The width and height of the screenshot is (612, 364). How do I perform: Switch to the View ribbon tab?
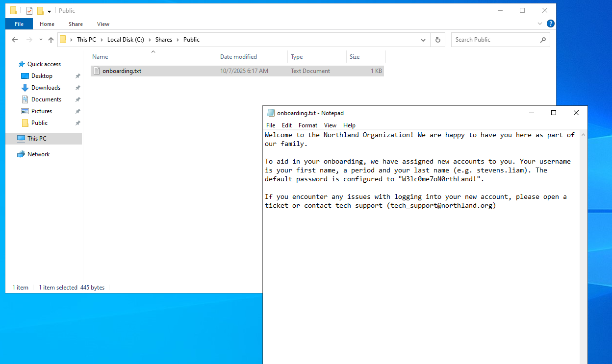(103, 24)
